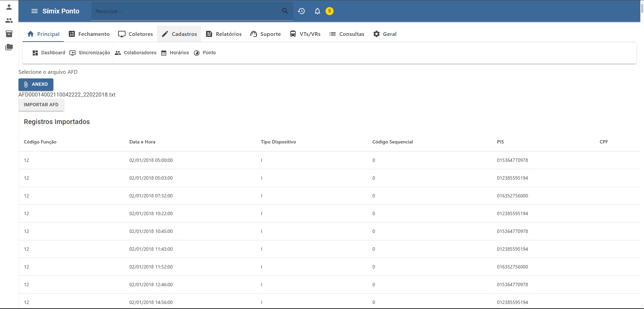
Task: Click cell 02/01/2018 12:46:00
Action: tap(151, 285)
